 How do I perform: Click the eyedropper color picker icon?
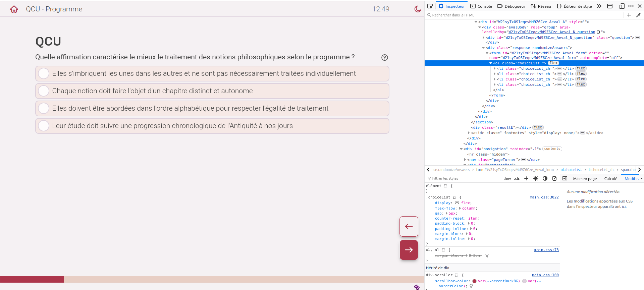[x=638, y=15]
